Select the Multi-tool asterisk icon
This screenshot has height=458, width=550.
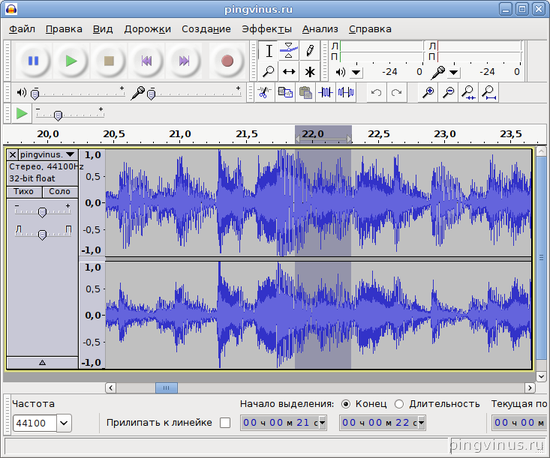pyautogui.click(x=310, y=72)
